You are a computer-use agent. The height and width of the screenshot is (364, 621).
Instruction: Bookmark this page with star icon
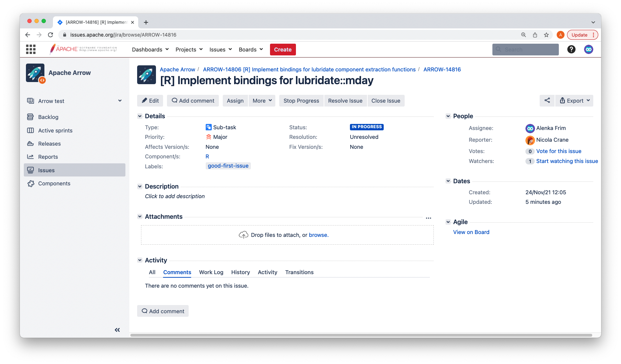(546, 35)
